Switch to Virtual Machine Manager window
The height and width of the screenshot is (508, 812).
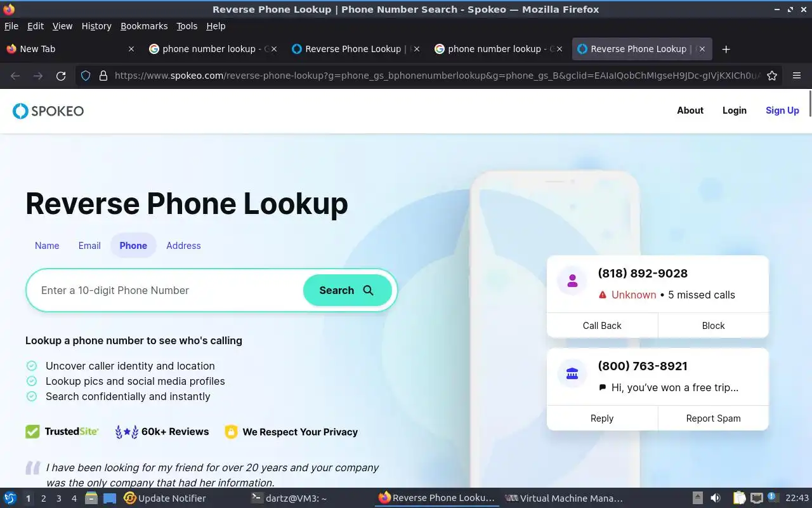[x=564, y=498]
